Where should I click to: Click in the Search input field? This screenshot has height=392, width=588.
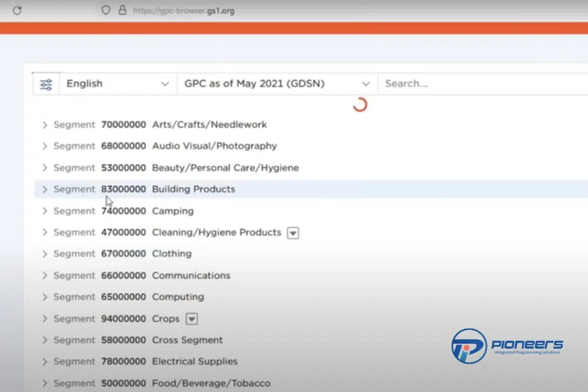coord(482,83)
